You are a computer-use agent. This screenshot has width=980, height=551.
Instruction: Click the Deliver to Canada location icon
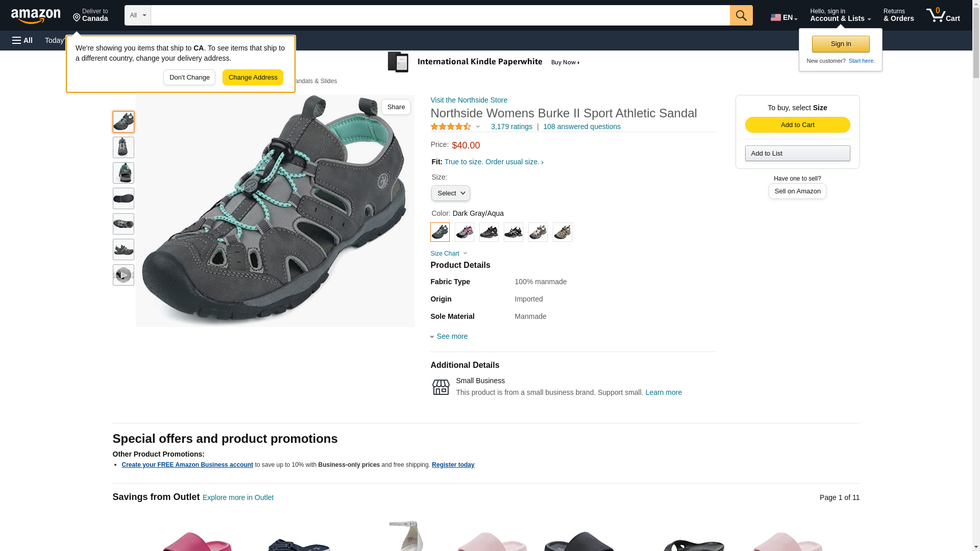click(x=77, y=18)
